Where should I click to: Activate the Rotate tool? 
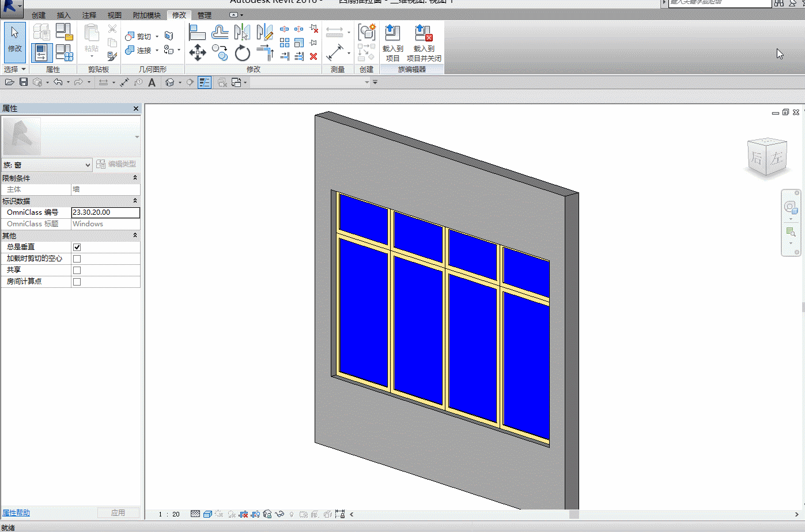point(243,53)
